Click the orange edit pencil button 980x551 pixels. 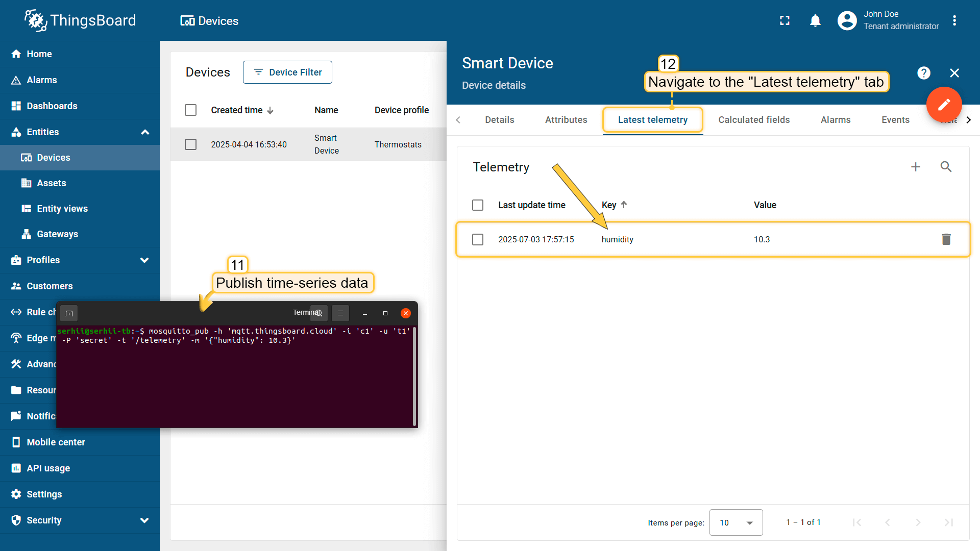click(944, 105)
